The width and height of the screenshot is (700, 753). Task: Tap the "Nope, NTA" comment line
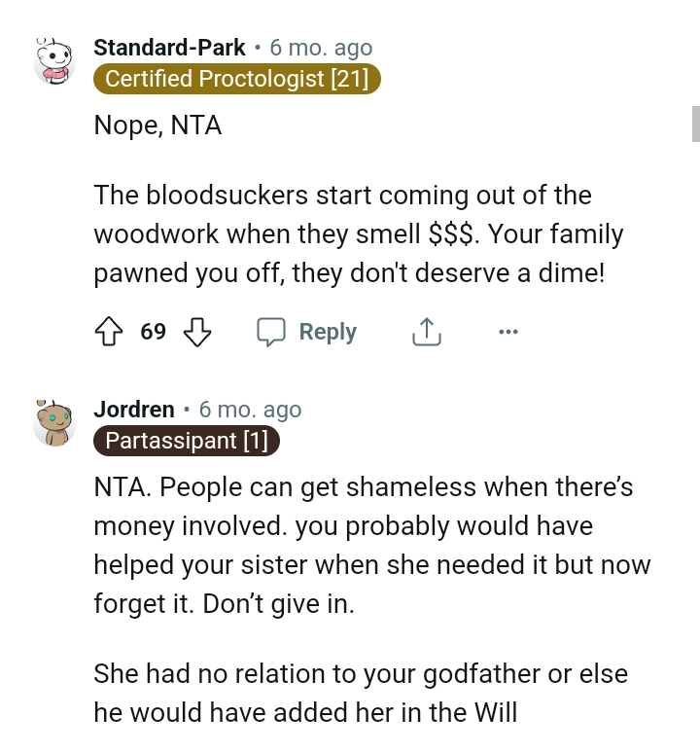[157, 125]
